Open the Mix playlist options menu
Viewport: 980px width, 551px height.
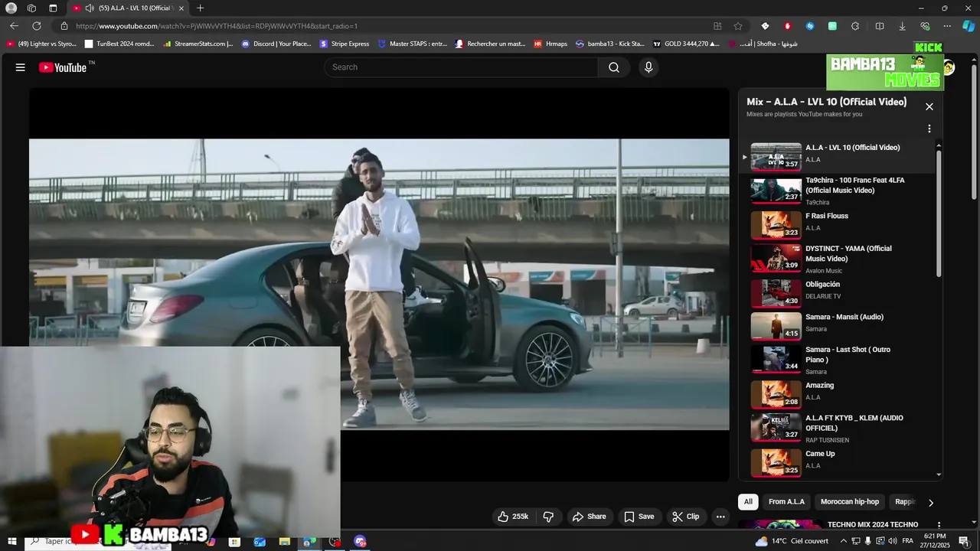[x=929, y=129]
